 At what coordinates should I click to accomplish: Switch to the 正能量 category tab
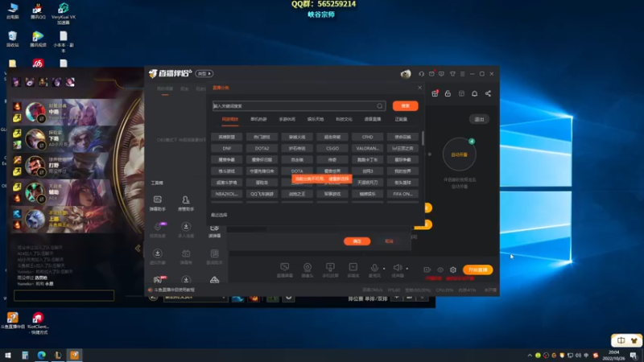401,119
